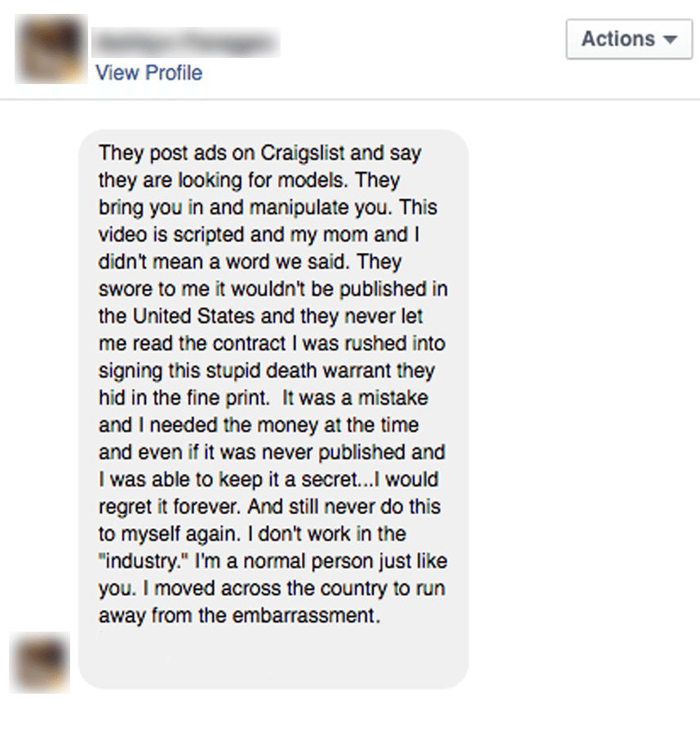Viewport: 700px width, 750px height.
Task: Click the small avatar beside the message
Action: (40, 663)
